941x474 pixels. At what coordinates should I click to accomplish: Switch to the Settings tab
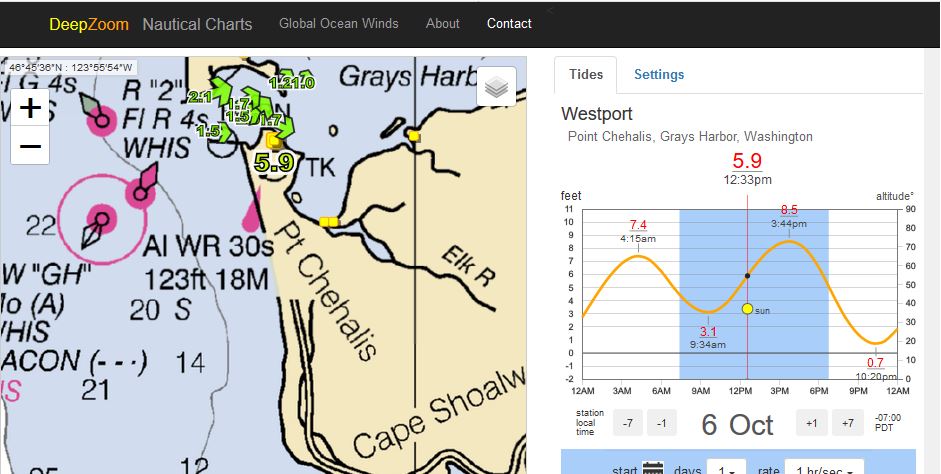click(659, 74)
